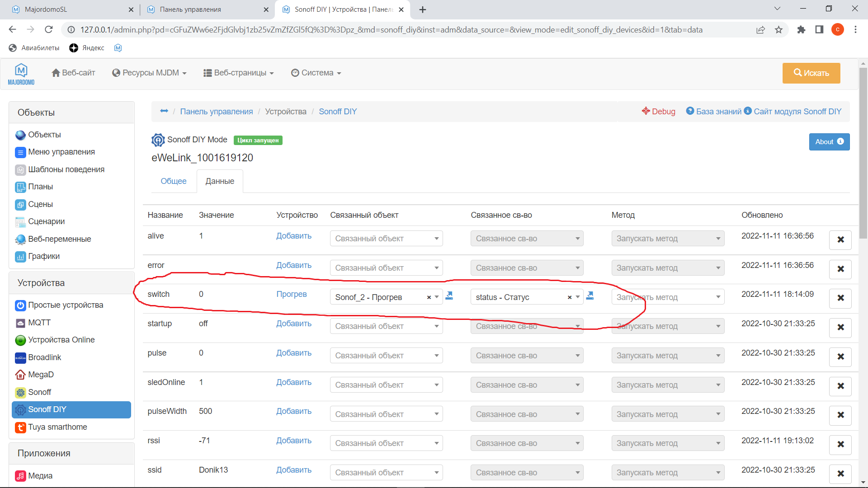Click the blue icon next to status dropdown
The width and height of the screenshot is (868, 488).
(590, 296)
